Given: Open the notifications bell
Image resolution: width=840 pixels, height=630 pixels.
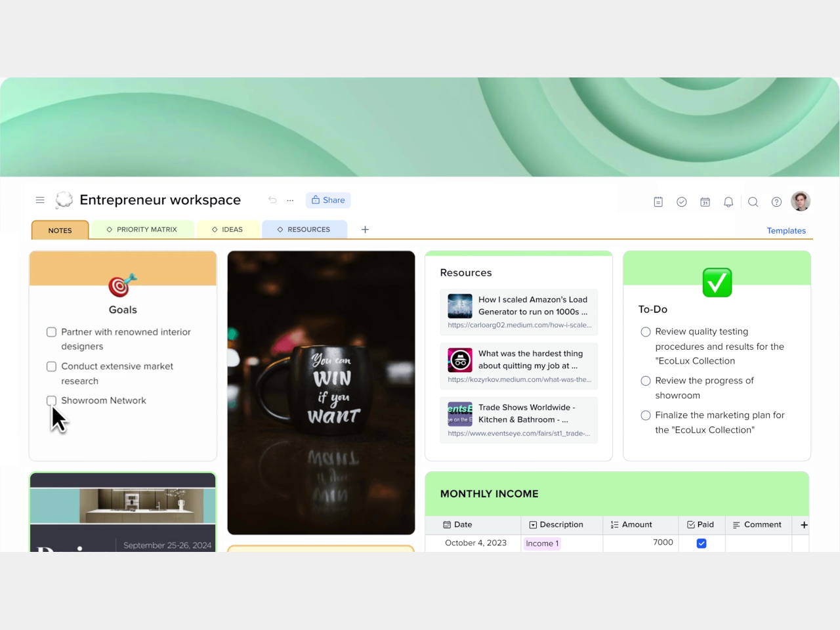Looking at the screenshot, I should tap(728, 202).
